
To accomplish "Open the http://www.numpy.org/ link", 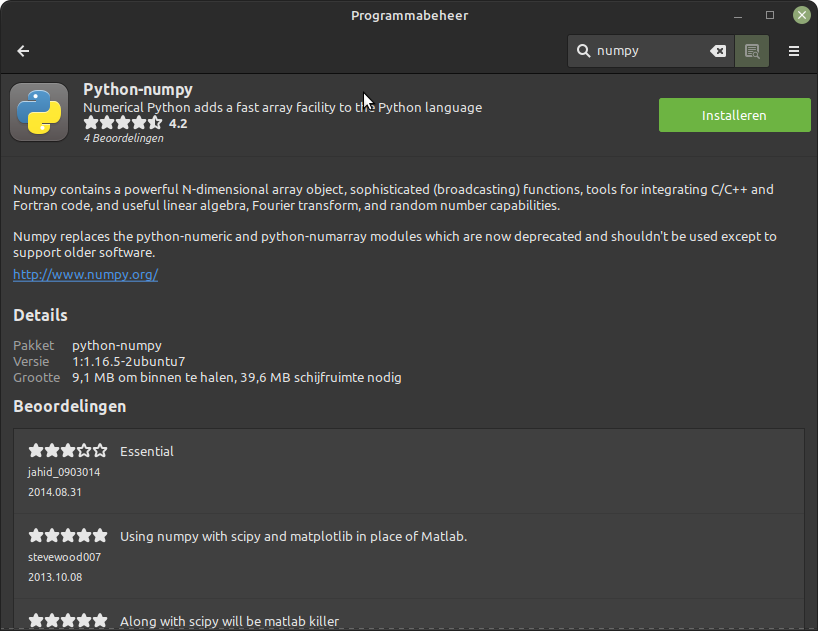I will tap(86, 274).
